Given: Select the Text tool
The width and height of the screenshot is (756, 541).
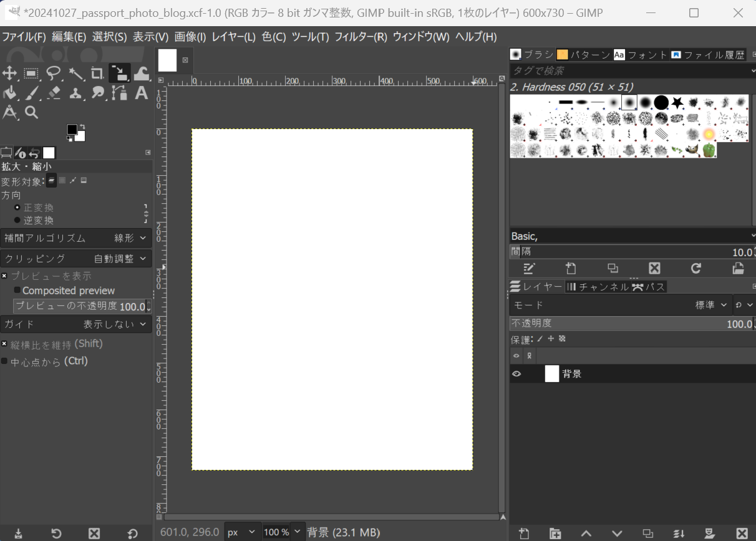Looking at the screenshot, I should (142, 93).
